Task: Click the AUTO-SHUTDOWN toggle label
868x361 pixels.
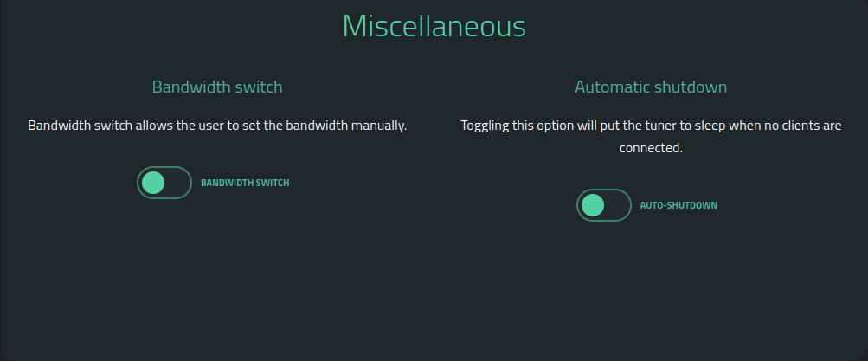Action: coord(678,206)
